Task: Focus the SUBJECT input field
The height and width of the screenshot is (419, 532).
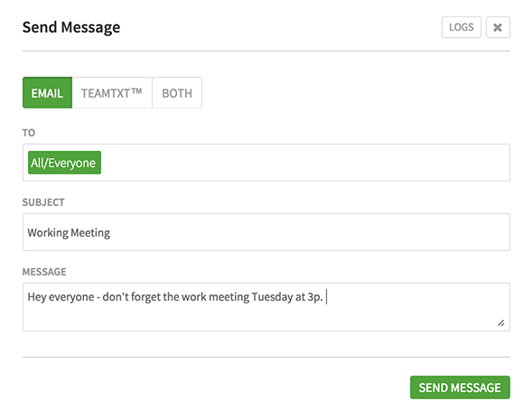Action: pos(266,232)
